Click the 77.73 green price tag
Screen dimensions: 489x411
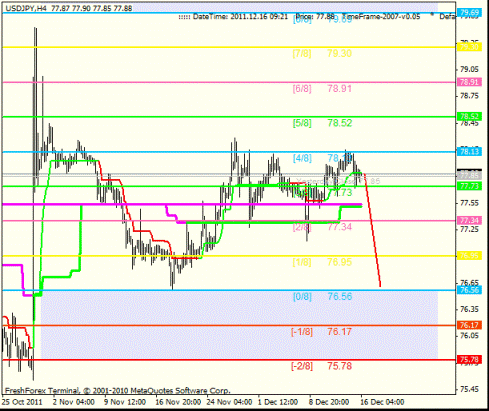469,186
